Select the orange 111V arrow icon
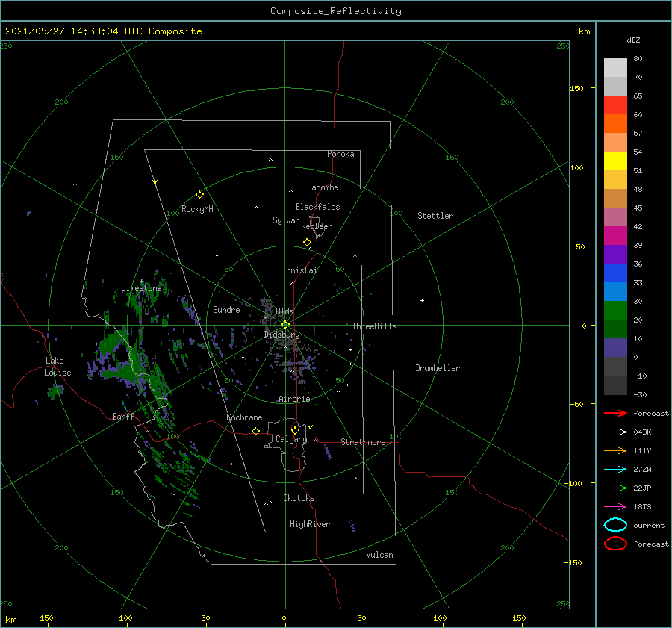672x628 pixels. [x=615, y=450]
